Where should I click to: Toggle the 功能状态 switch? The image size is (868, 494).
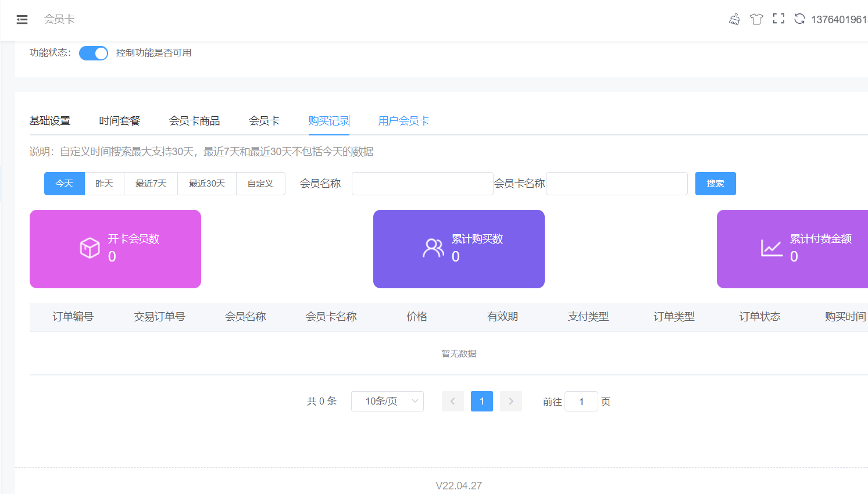(94, 53)
